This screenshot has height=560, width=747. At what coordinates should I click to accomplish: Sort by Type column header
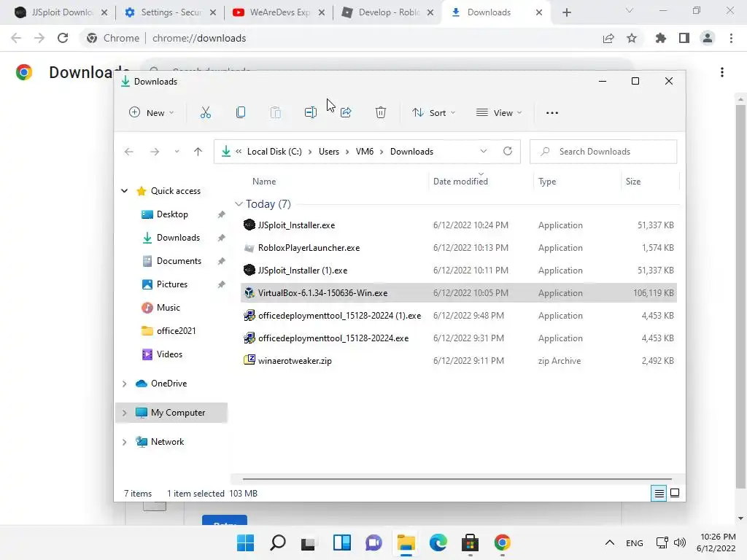click(x=547, y=182)
